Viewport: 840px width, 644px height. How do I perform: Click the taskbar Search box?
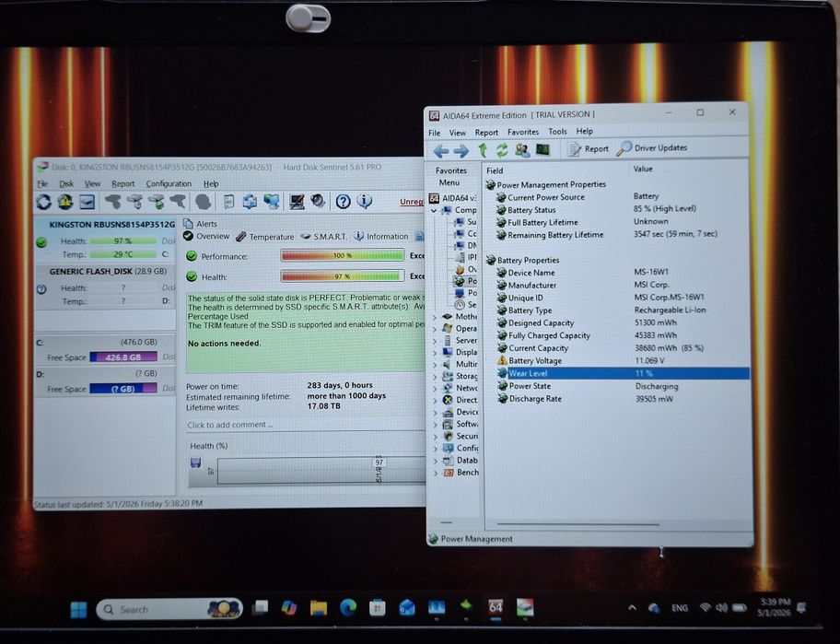[169, 609]
